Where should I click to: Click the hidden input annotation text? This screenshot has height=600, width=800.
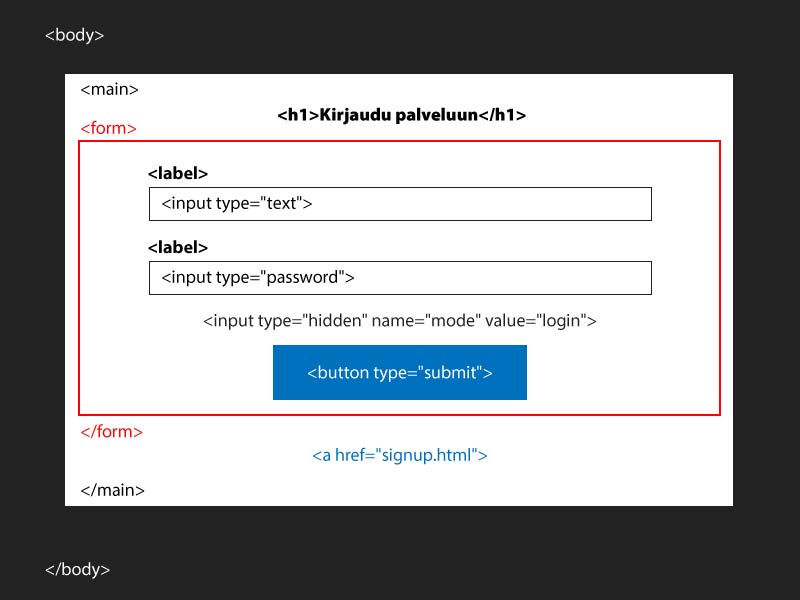[400, 321]
